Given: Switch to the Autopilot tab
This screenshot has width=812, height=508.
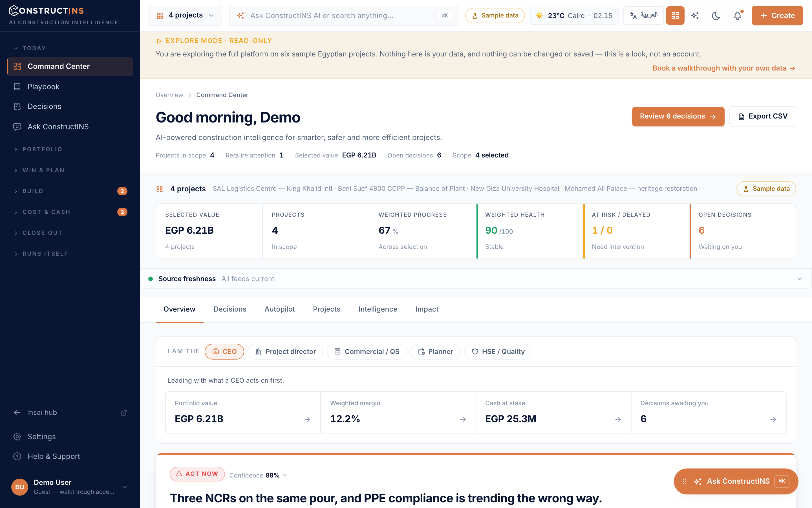Looking at the screenshot, I should tap(279, 309).
